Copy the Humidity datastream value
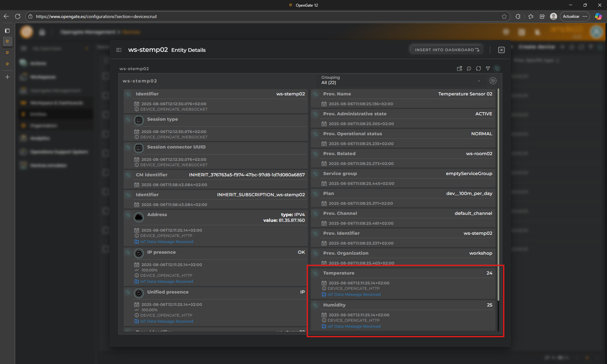607x364 pixels. click(315, 305)
